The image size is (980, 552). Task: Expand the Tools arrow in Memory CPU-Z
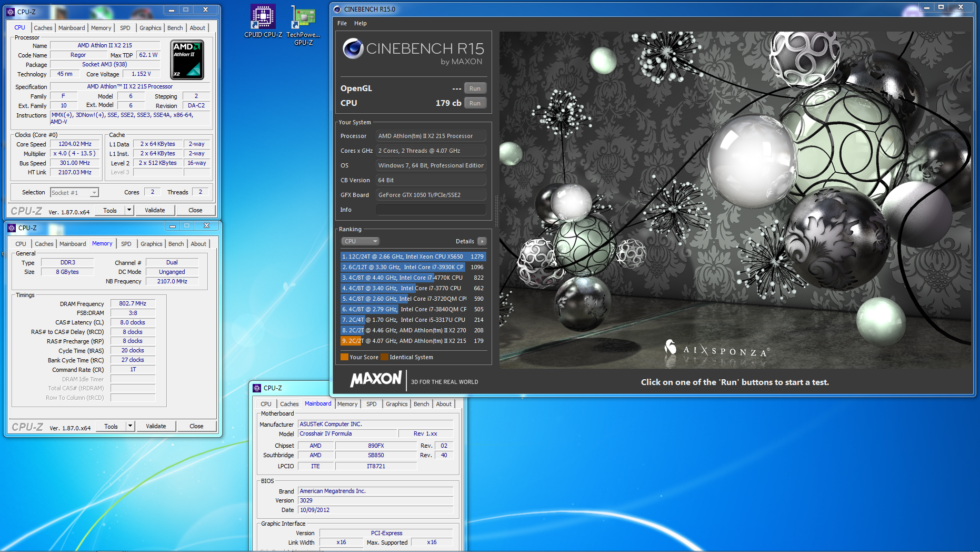130,426
